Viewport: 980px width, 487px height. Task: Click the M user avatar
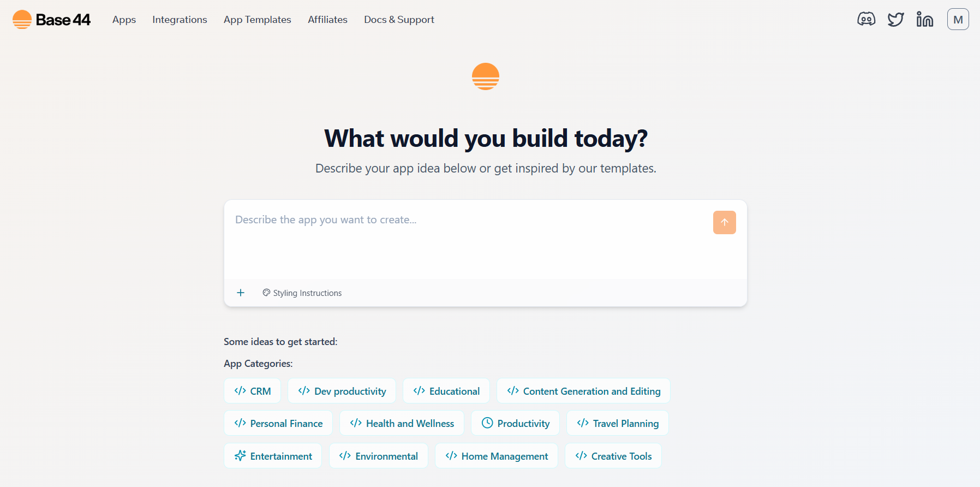click(958, 19)
